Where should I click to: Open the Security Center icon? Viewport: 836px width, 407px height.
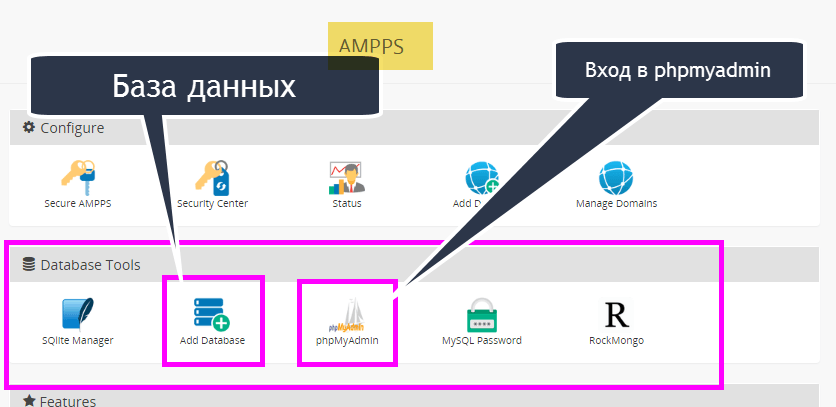(212, 178)
